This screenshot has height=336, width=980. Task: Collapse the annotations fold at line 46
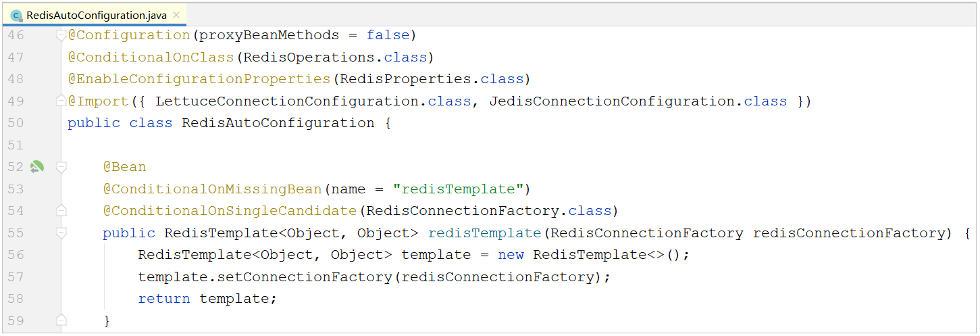pyautogui.click(x=61, y=35)
